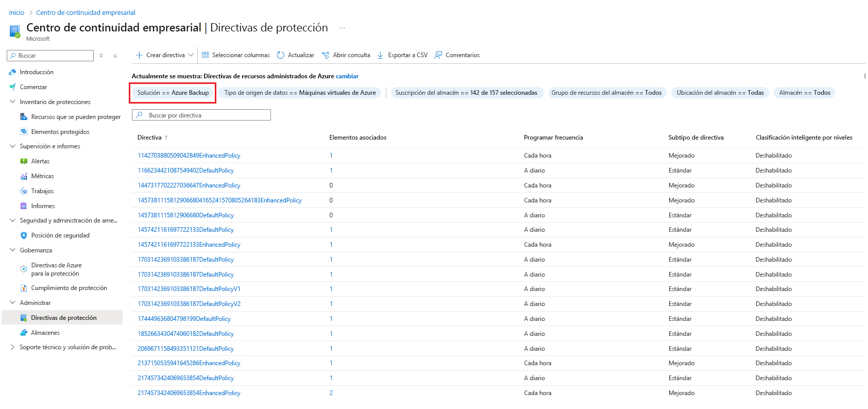
Task: Go to Introducción in the sidebar
Action: (x=37, y=72)
